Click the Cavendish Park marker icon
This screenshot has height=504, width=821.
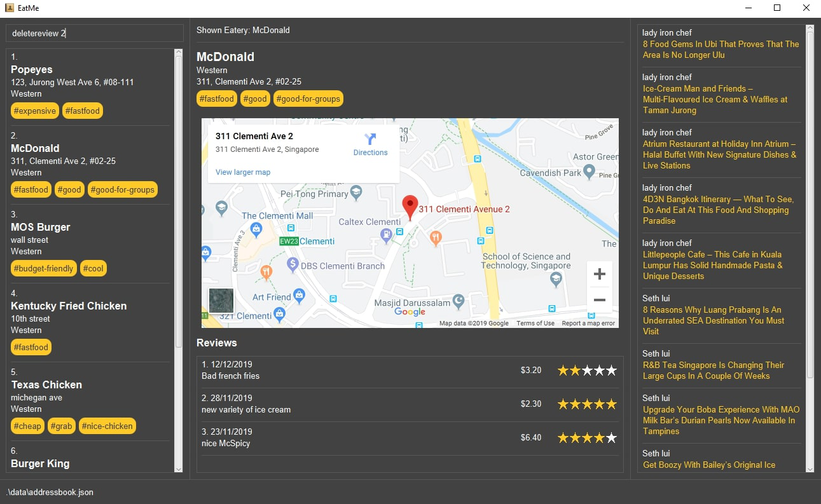589,171
